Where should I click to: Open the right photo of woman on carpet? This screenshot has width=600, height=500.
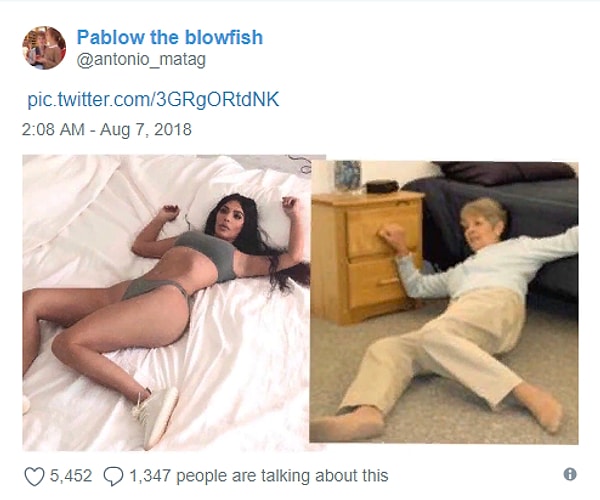click(444, 302)
